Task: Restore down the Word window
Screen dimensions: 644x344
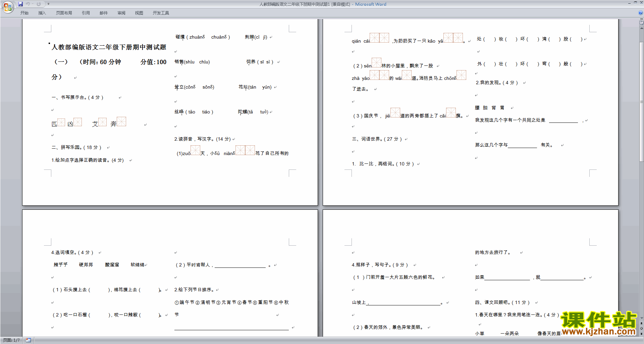Action: coord(635,3)
